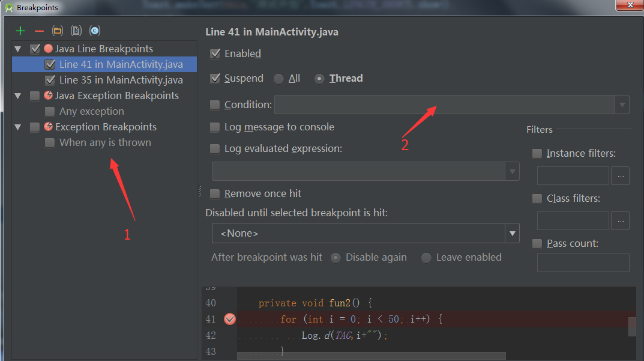This screenshot has width=644, height=361.
Task: Enable the Condition checkbox
Action: click(x=215, y=105)
